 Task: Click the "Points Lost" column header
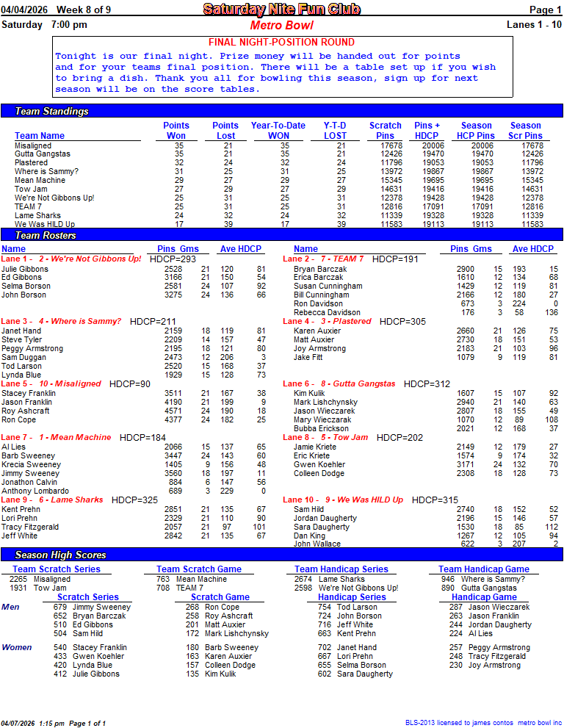[x=225, y=131]
